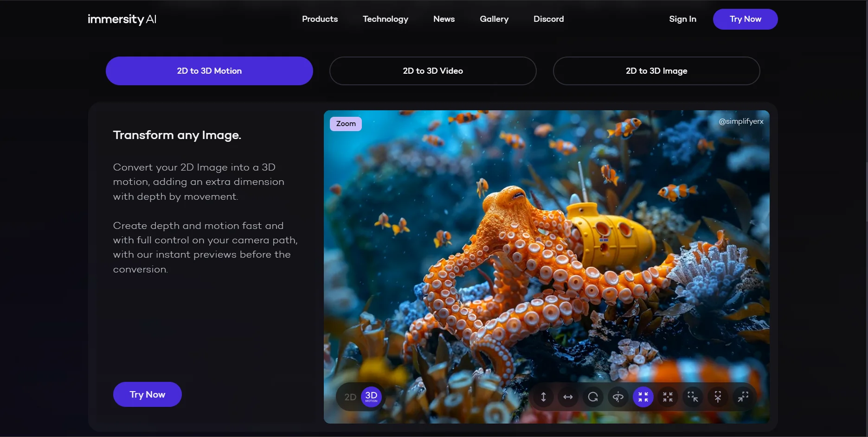Click the header Try Now button
Screen dimensions: 868x437
(x=746, y=19)
